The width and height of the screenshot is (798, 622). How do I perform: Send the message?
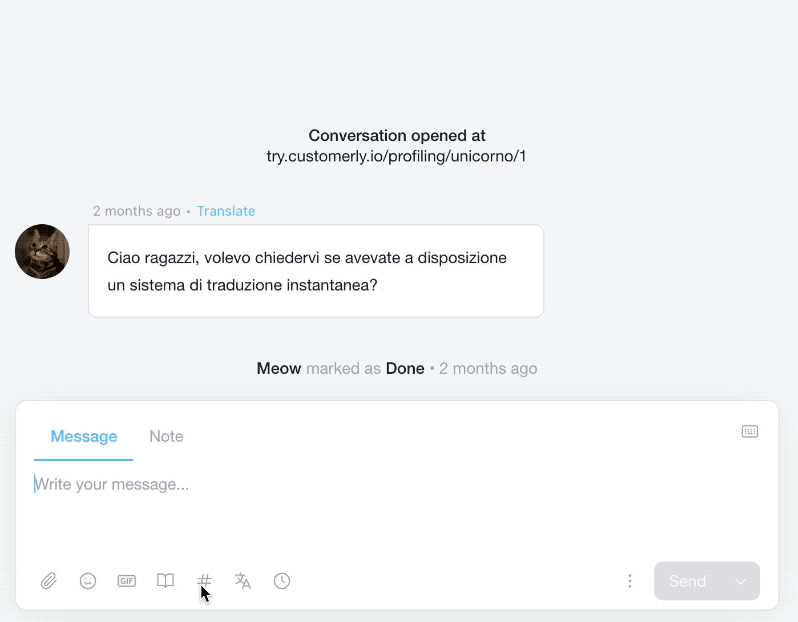point(687,581)
